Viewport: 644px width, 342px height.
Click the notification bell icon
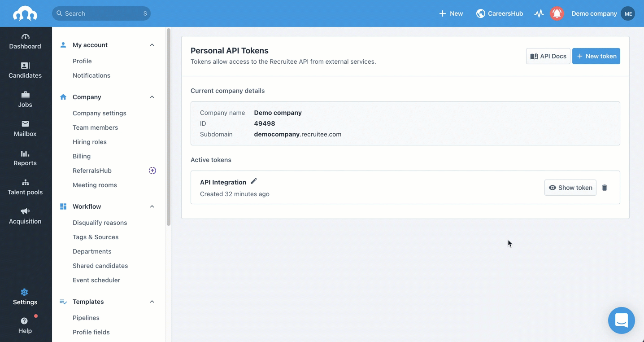coord(557,13)
